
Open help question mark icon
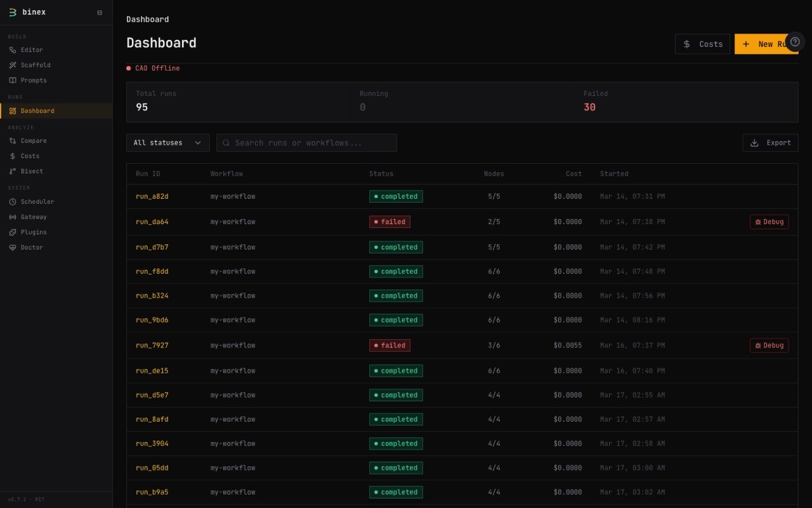[x=795, y=41]
